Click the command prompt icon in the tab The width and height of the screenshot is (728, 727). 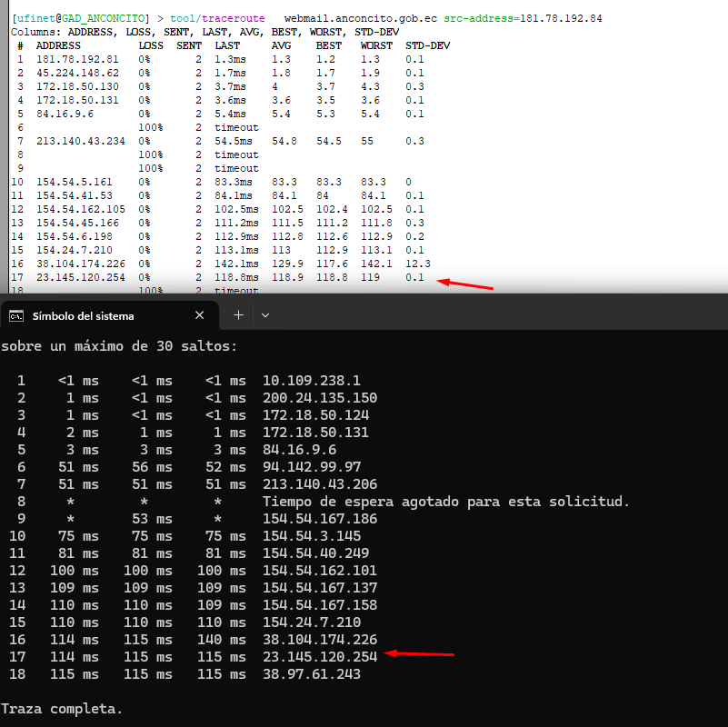(x=16, y=316)
